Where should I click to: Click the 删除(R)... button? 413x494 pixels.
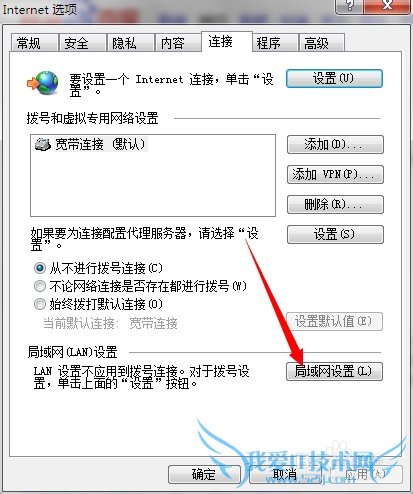pos(335,204)
